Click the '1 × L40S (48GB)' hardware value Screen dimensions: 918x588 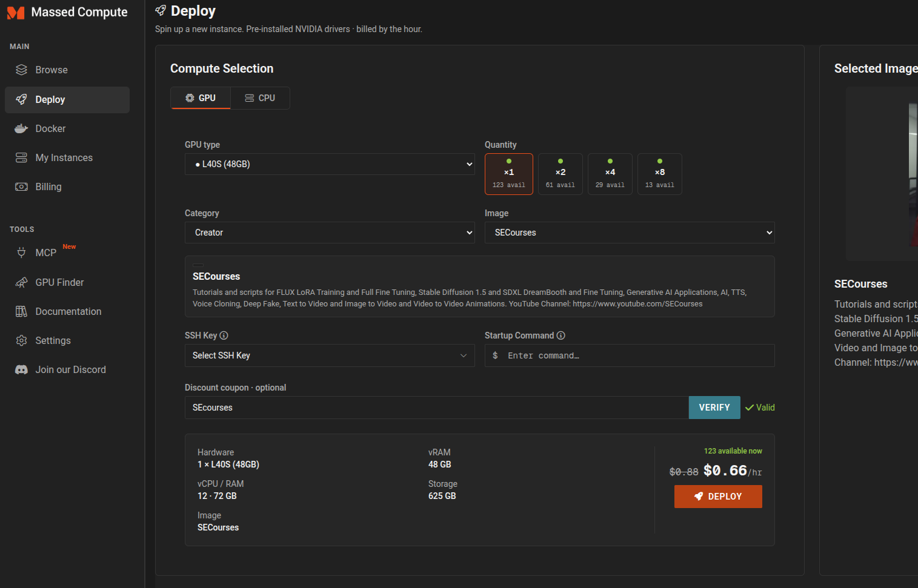[x=228, y=464]
